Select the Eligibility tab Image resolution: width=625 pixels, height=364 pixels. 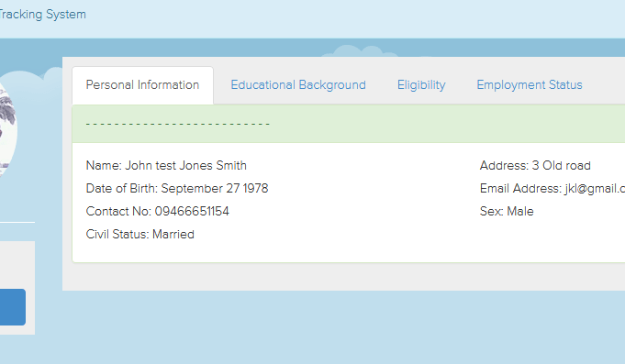[421, 85]
